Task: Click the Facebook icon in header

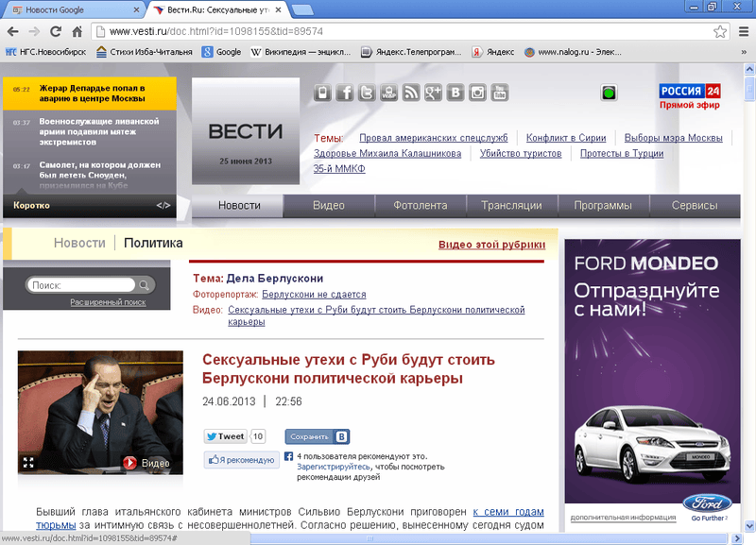Action: click(344, 93)
